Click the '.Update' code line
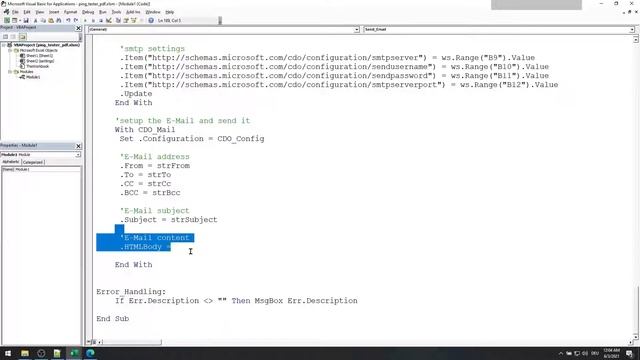 136,94
